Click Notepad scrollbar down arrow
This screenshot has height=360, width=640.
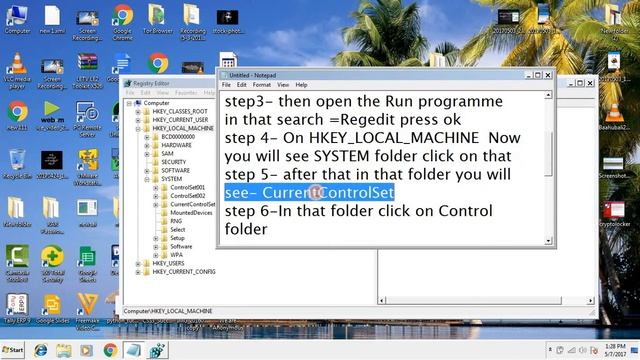548,241
